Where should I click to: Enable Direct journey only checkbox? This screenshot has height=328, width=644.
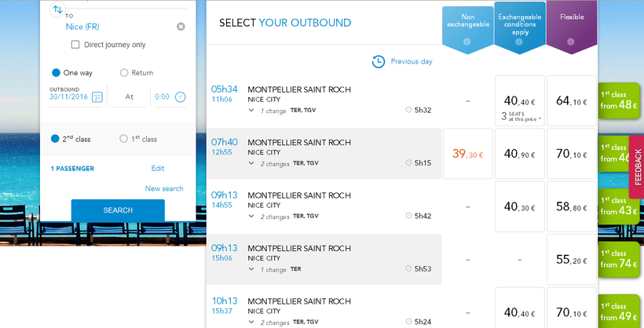(x=75, y=45)
